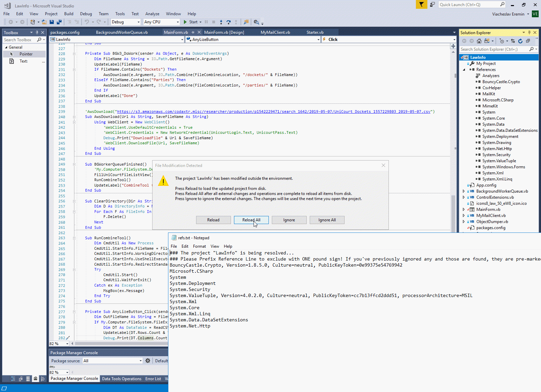Click the Save All toolbar icon
Image resolution: width=541 pixels, height=392 pixels.
pos(59,22)
